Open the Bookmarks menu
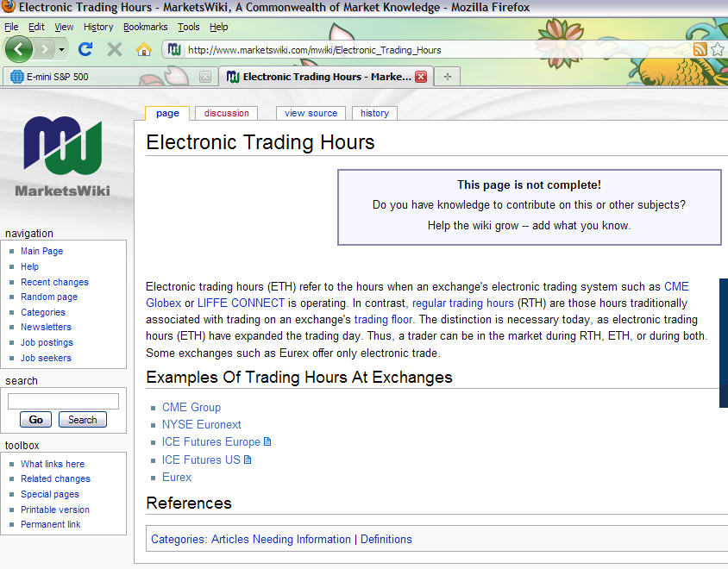The image size is (728, 569). tap(145, 27)
